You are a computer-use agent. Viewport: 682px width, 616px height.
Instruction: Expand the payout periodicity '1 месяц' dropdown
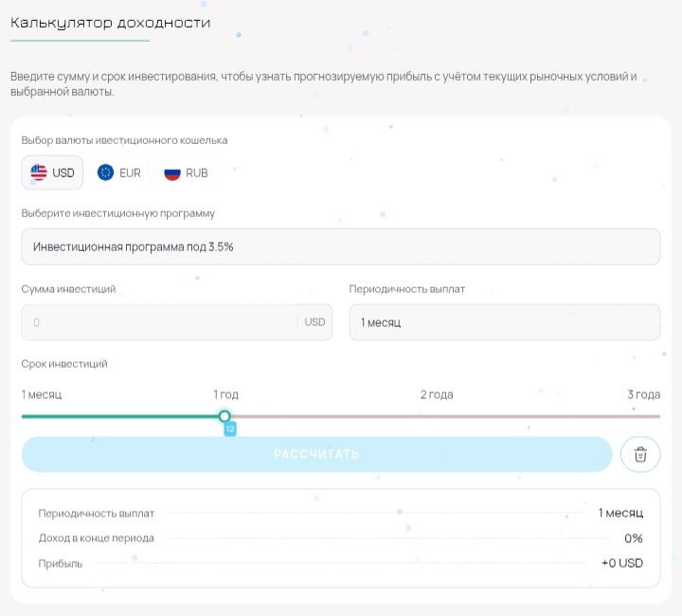coord(504,322)
